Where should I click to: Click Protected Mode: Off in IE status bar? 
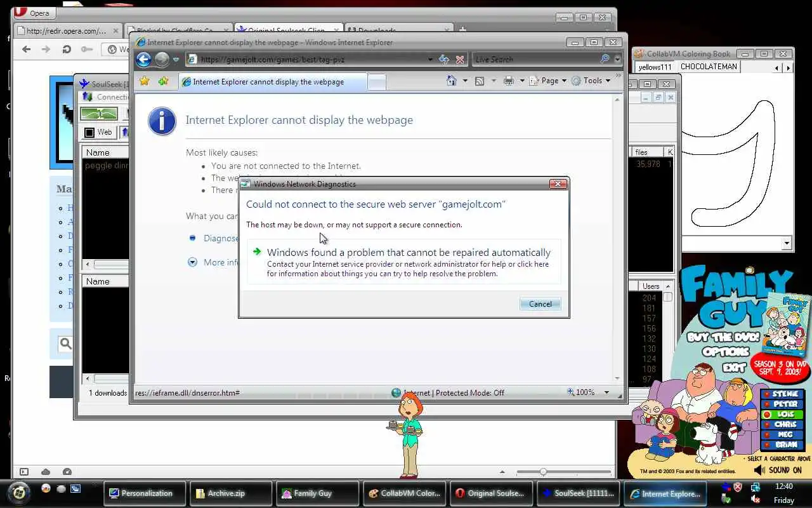470,393
